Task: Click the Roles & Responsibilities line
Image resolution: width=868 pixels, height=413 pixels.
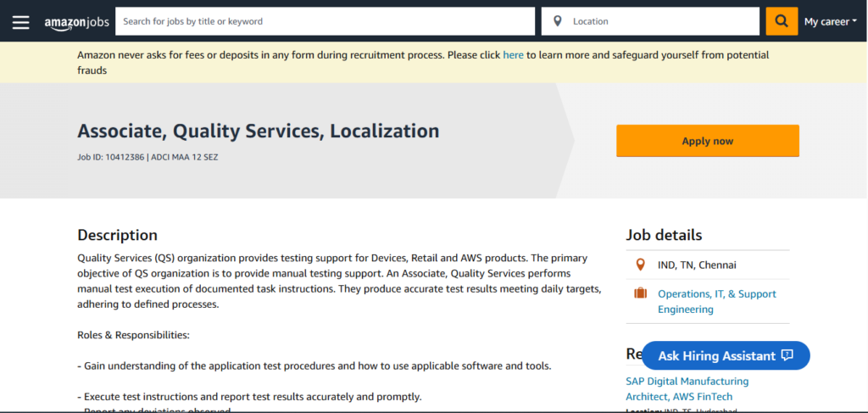Action: click(x=133, y=335)
